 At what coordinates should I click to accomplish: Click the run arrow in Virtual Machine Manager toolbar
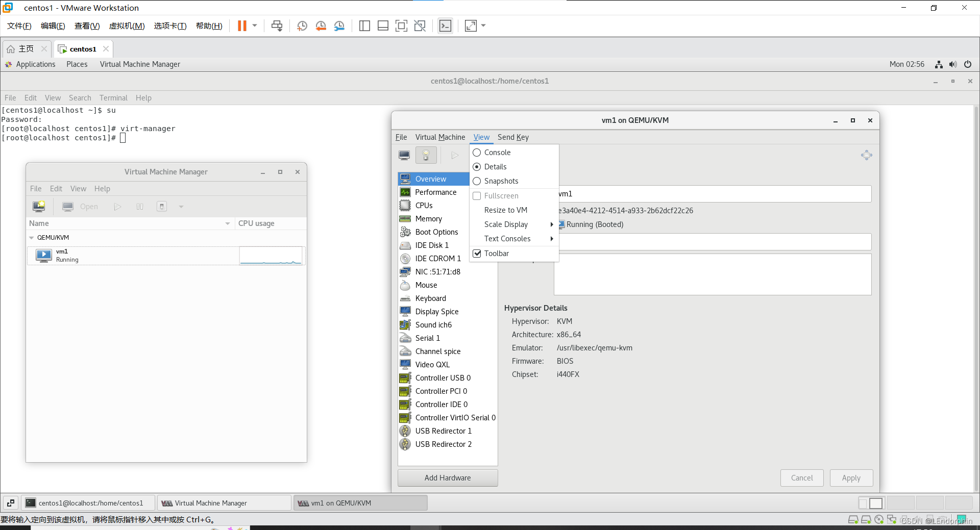tap(117, 207)
